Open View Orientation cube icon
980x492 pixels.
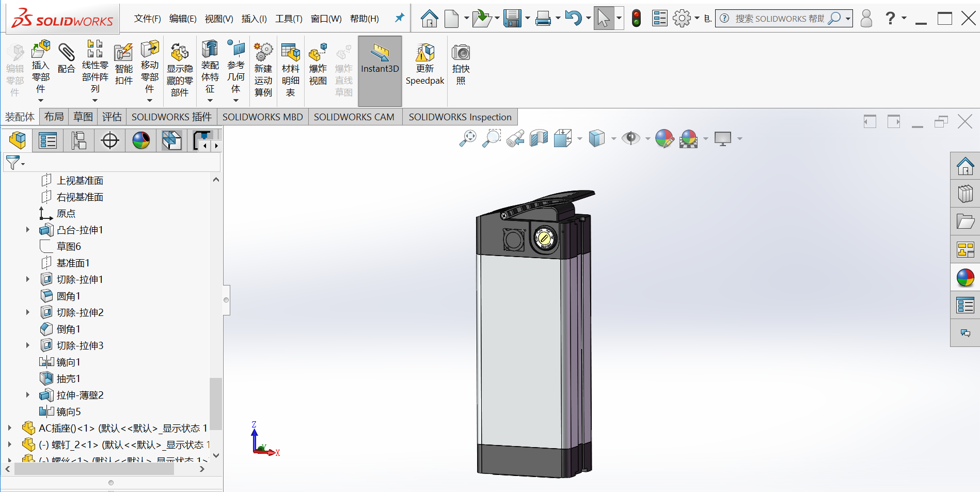click(x=563, y=138)
